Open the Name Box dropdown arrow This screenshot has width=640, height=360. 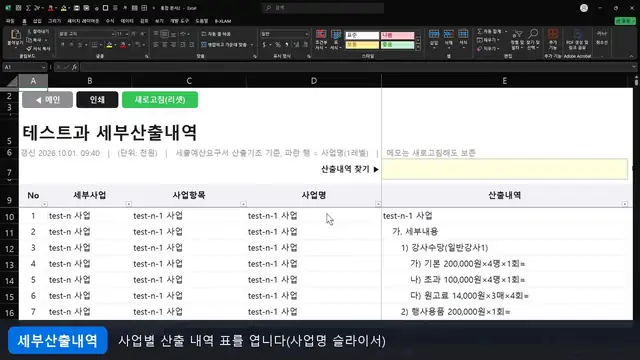(43, 67)
